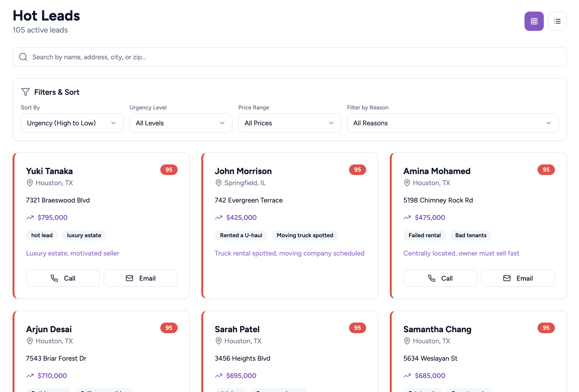Click the trend arrow beside $475,000
579x392 pixels.
coord(407,217)
